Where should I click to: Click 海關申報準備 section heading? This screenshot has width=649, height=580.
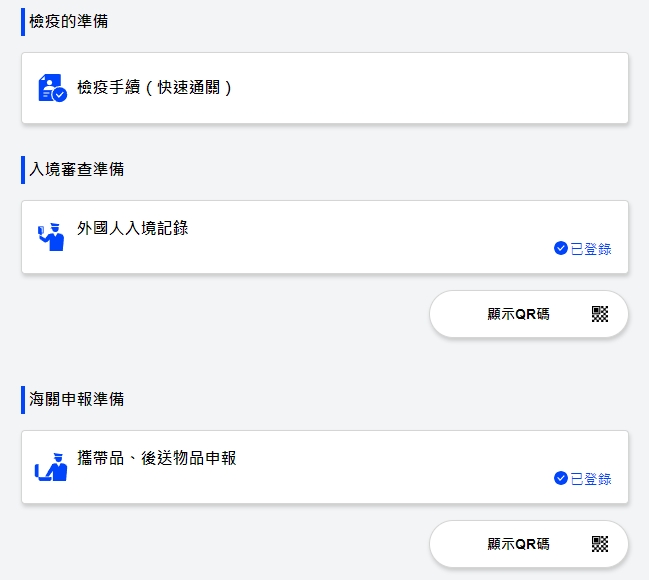77,399
